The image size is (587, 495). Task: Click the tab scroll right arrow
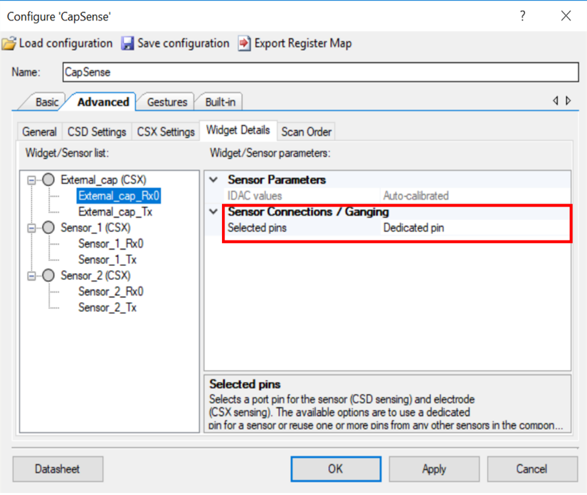pos(568,100)
